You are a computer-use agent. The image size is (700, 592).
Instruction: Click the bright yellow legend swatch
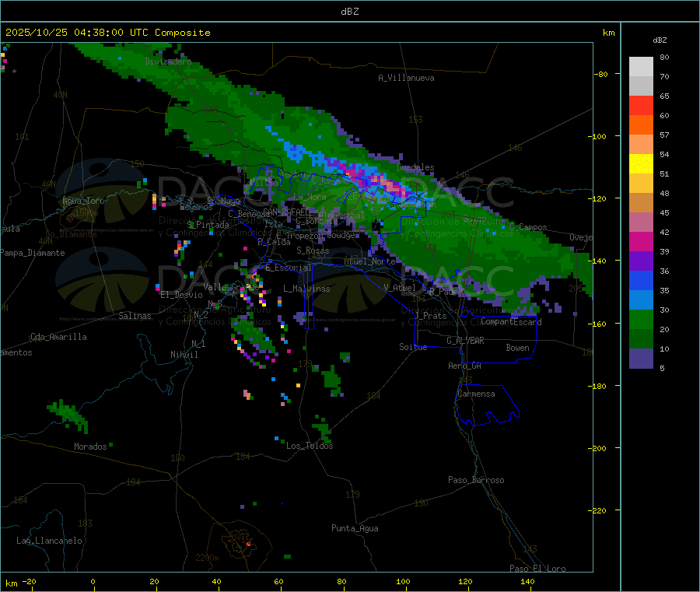pyautogui.click(x=641, y=163)
